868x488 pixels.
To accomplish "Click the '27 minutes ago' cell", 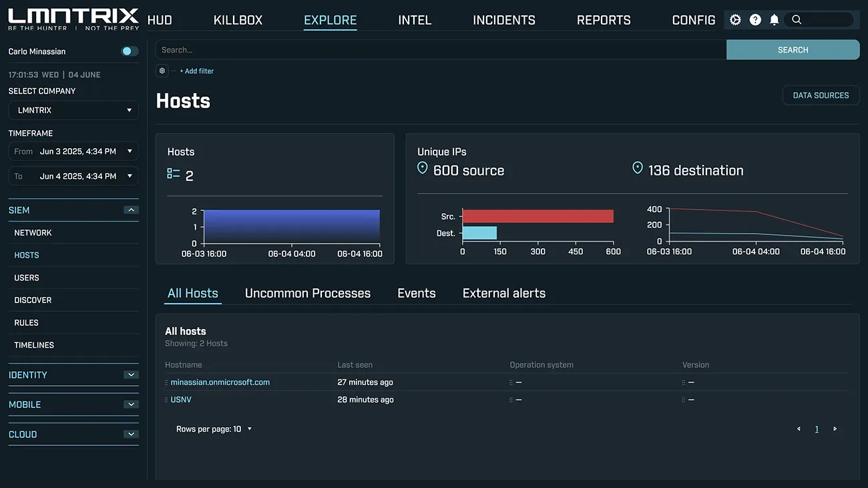I will coord(365,383).
